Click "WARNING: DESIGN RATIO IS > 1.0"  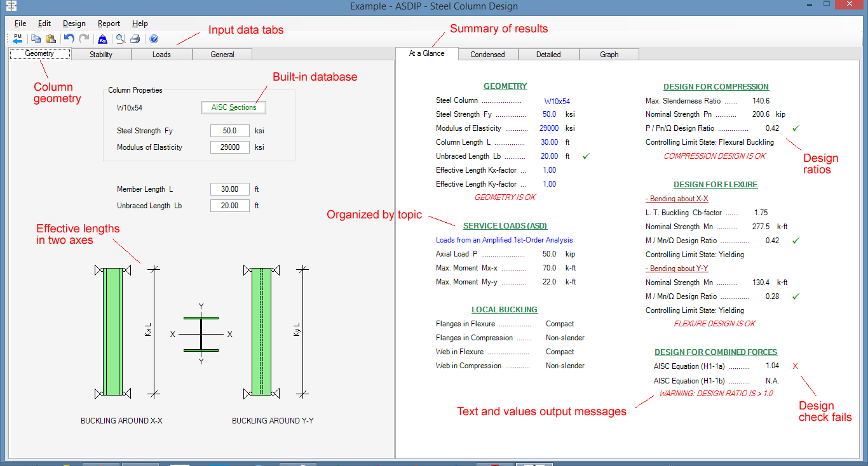pos(716,394)
